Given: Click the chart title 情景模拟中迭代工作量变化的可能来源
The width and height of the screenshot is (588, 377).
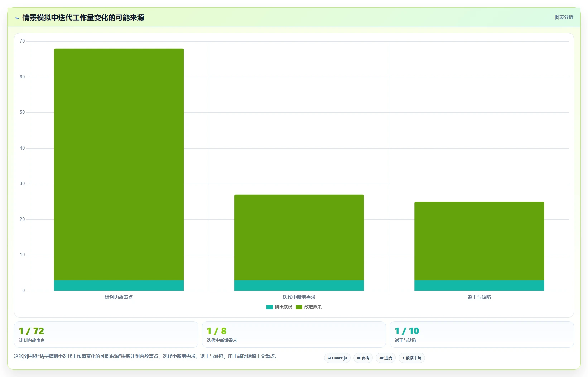Looking at the screenshot, I should pyautogui.click(x=83, y=18).
